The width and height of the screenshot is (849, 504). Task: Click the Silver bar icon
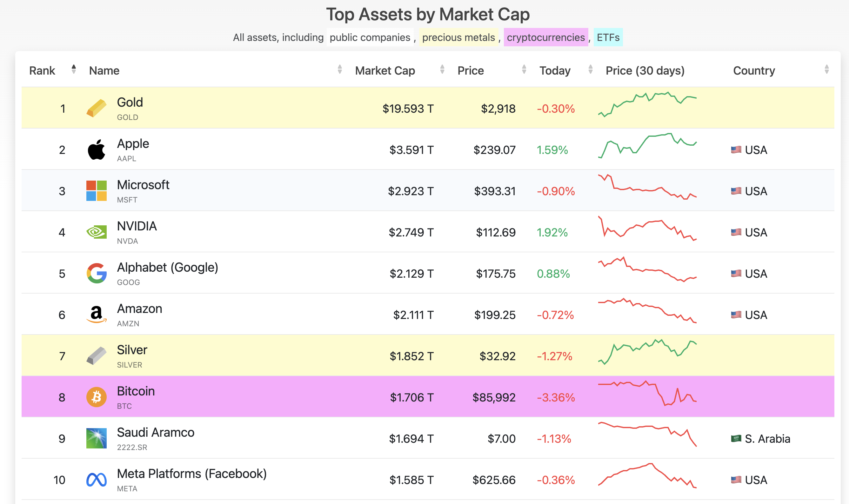coord(97,355)
